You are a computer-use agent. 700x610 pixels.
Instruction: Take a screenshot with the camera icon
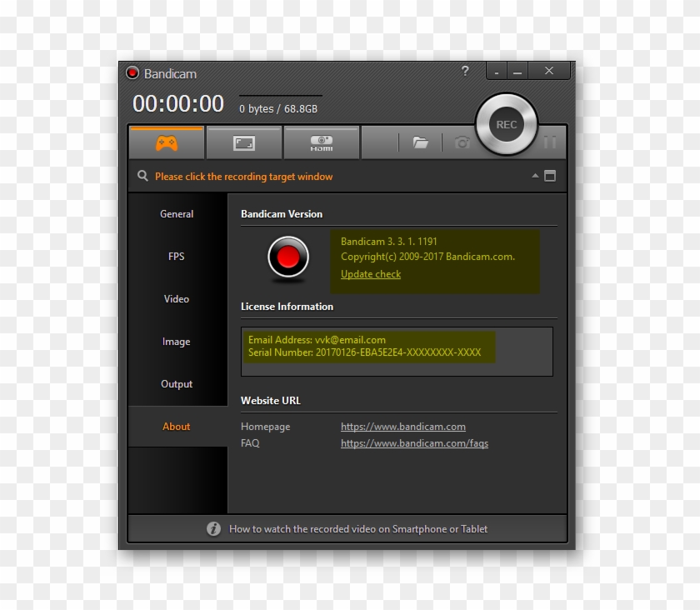(462, 142)
